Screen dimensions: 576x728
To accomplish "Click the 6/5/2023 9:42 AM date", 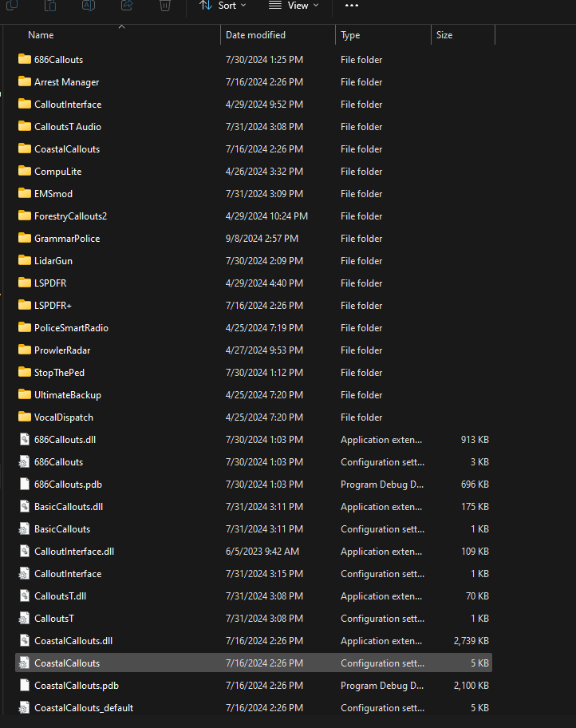I will 262,552.
